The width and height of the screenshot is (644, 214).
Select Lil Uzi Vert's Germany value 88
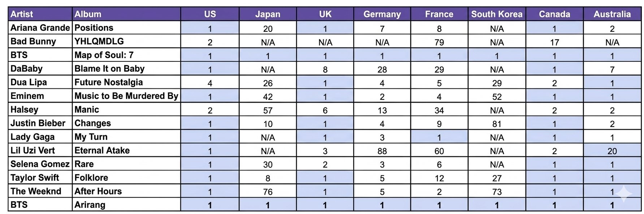pyautogui.click(x=382, y=151)
